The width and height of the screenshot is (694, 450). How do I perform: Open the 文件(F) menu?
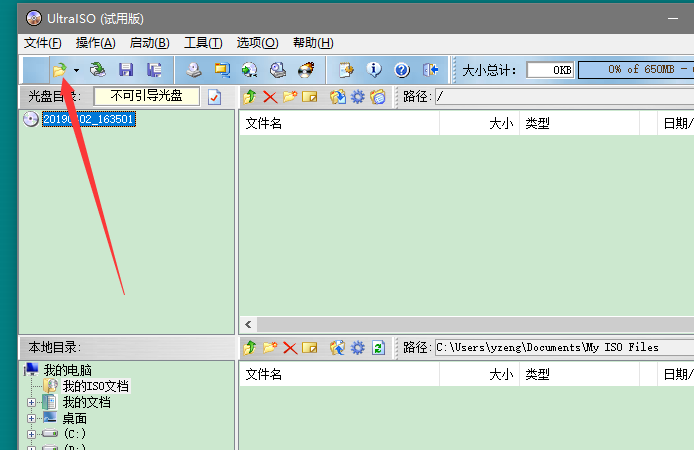[x=42, y=43]
